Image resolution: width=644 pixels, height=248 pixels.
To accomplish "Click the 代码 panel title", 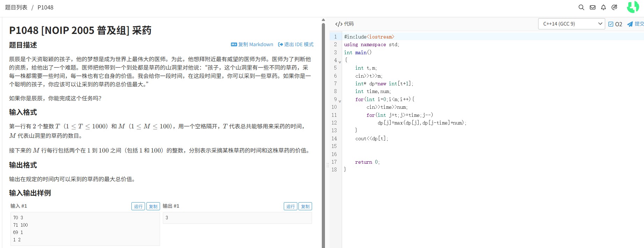I will pyautogui.click(x=349, y=24).
